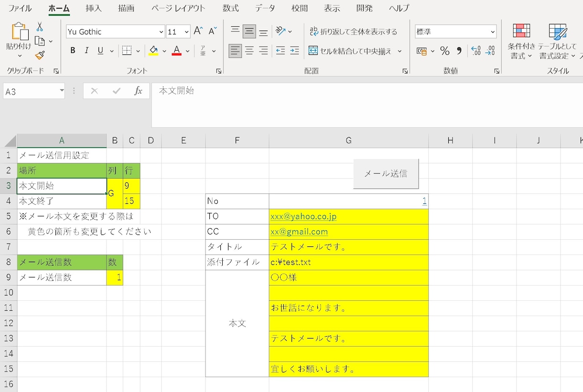This screenshot has height=392, width=583.
Task: Toggle underline formatting
Action: [x=100, y=51]
